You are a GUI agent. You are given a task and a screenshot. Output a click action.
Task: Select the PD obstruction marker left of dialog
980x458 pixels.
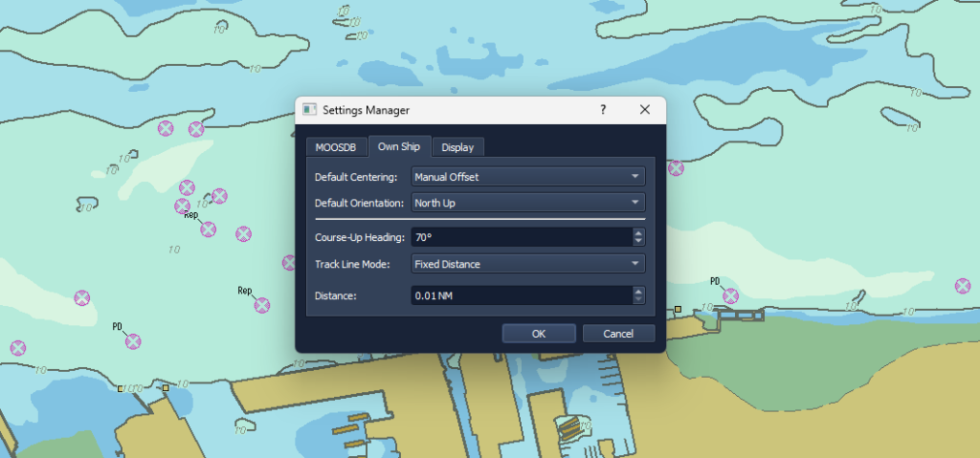(x=133, y=341)
